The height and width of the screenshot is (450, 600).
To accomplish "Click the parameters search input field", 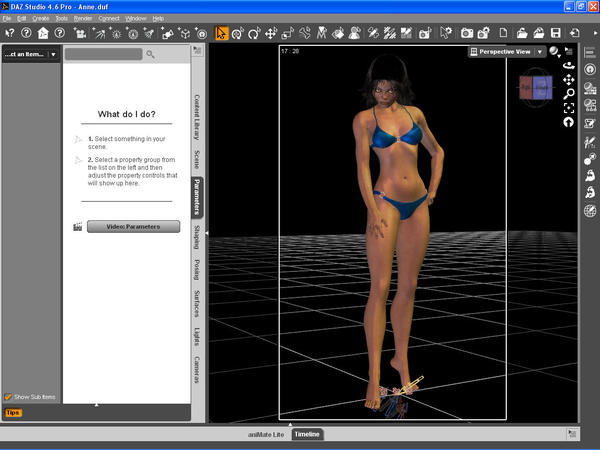I will click(104, 54).
